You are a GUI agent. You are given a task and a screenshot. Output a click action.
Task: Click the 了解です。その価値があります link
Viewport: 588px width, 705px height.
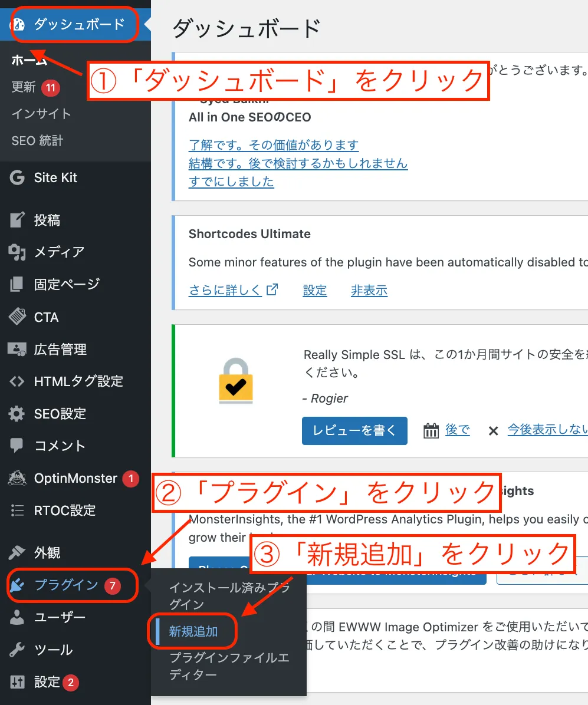274,145
